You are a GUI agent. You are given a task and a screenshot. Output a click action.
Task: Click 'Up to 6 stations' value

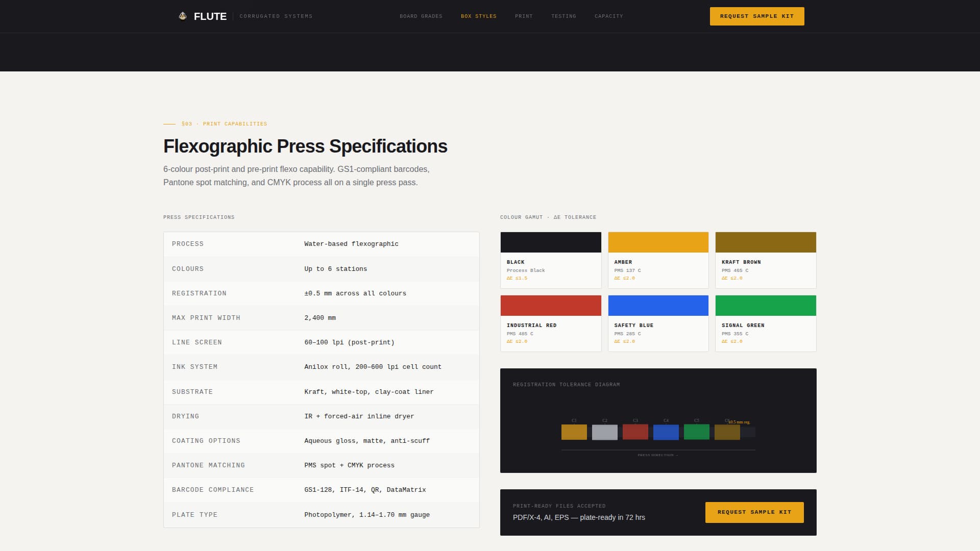[x=335, y=269]
